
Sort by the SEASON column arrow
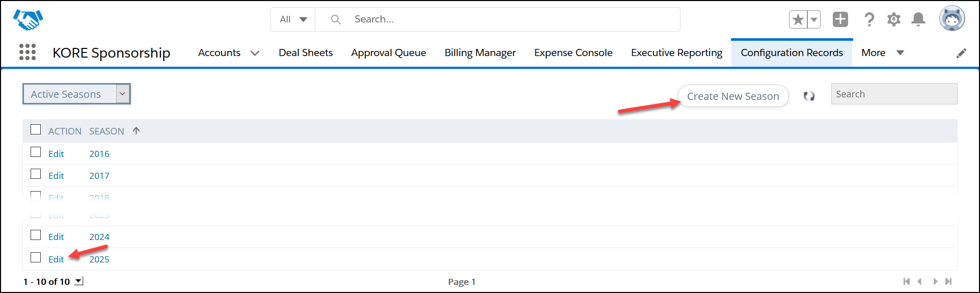tap(136, 130)
